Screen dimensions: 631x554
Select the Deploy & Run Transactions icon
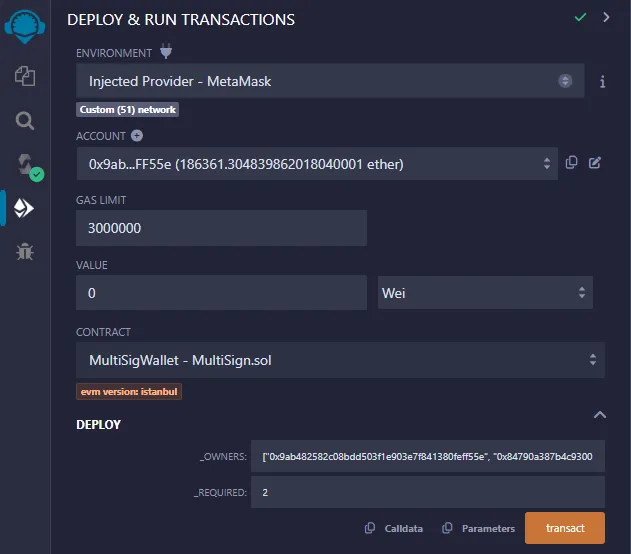point(25,207)
